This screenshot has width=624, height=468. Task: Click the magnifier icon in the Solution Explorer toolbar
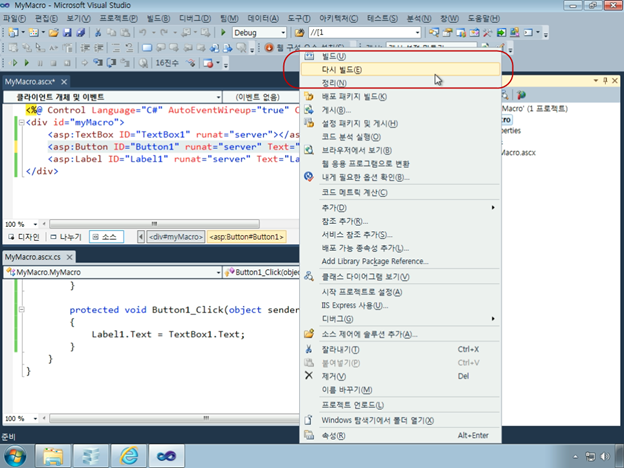pyautogui.click(x=505, y=95)
